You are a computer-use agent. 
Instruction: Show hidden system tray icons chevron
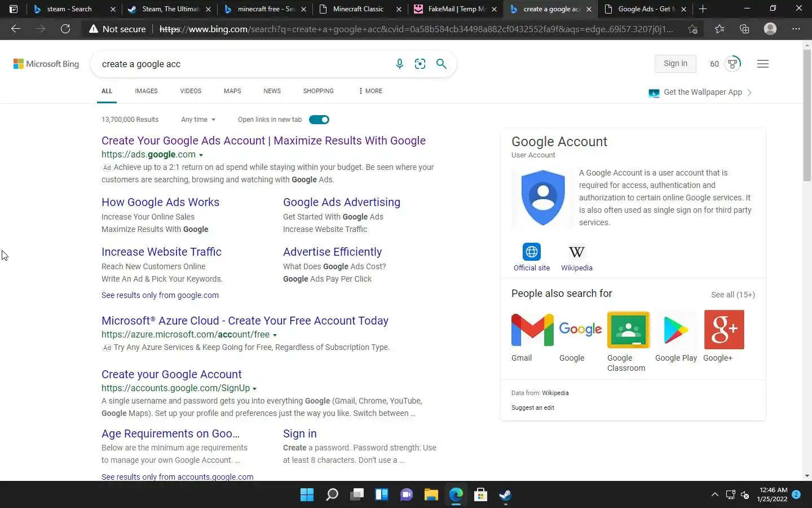pos(714,495)
